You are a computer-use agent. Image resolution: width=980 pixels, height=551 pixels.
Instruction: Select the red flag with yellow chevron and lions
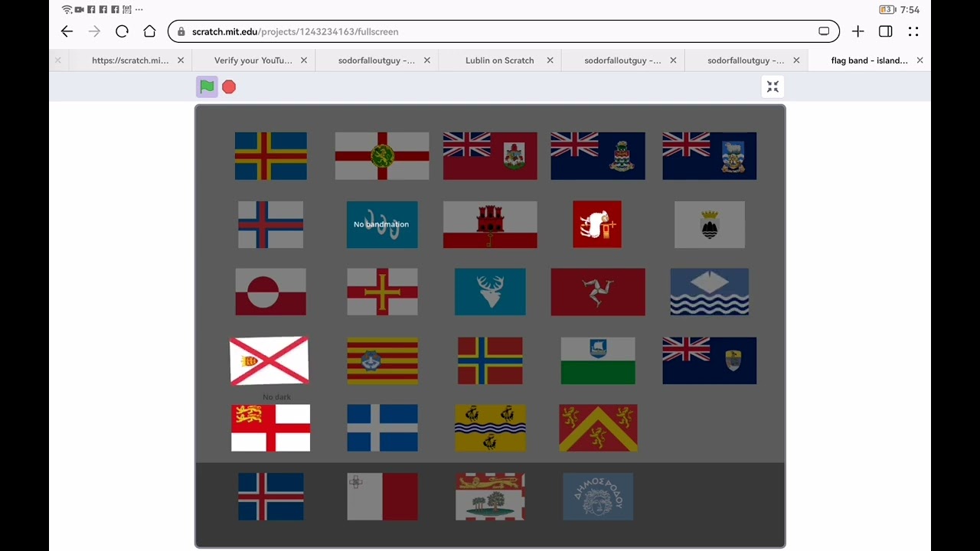click(x=598, y=429)
